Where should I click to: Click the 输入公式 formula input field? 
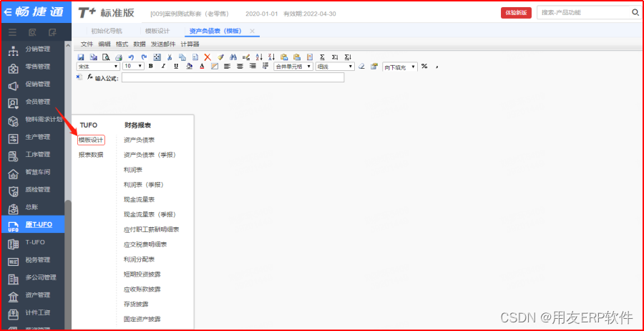pos(233,77)
